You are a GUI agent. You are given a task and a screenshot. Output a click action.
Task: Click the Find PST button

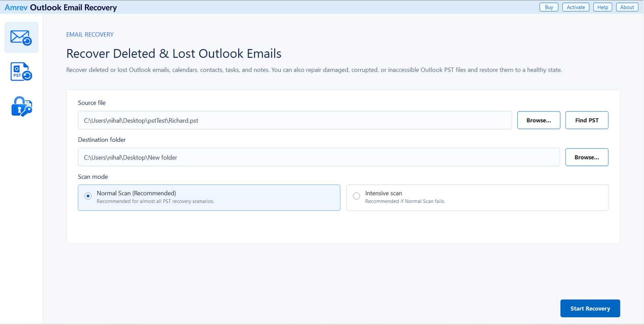tap(587, 120)
